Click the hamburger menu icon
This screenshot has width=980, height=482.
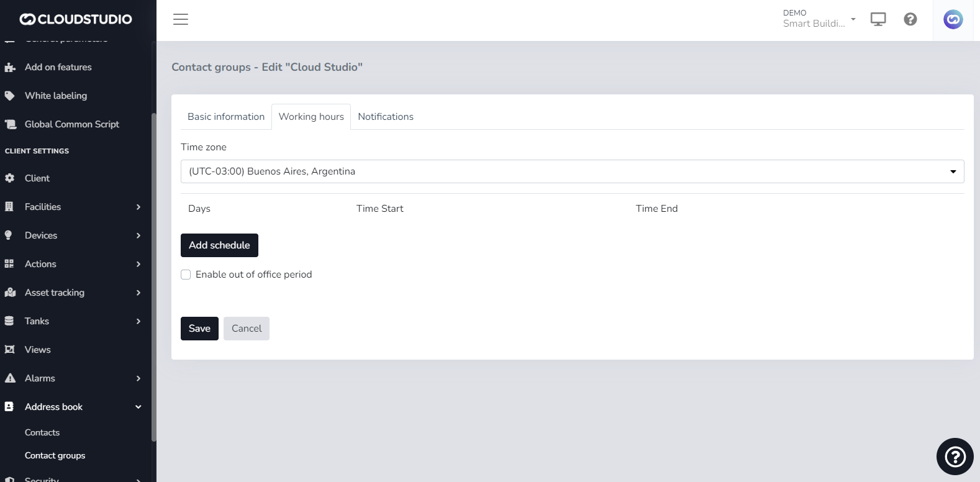pyautogui.click(x=181, y=19)
